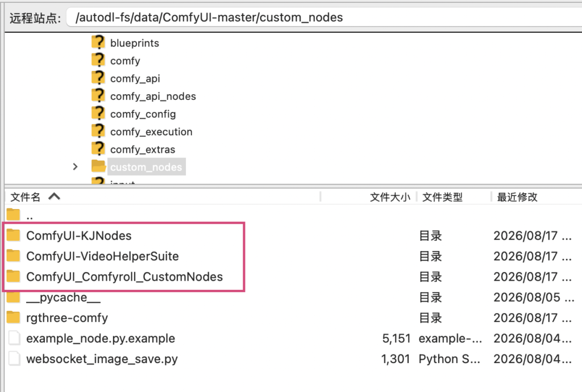Click the blueprints folder question-mark icon
Viewport: 582px width, 392px height.
click(x=98, y=42)
